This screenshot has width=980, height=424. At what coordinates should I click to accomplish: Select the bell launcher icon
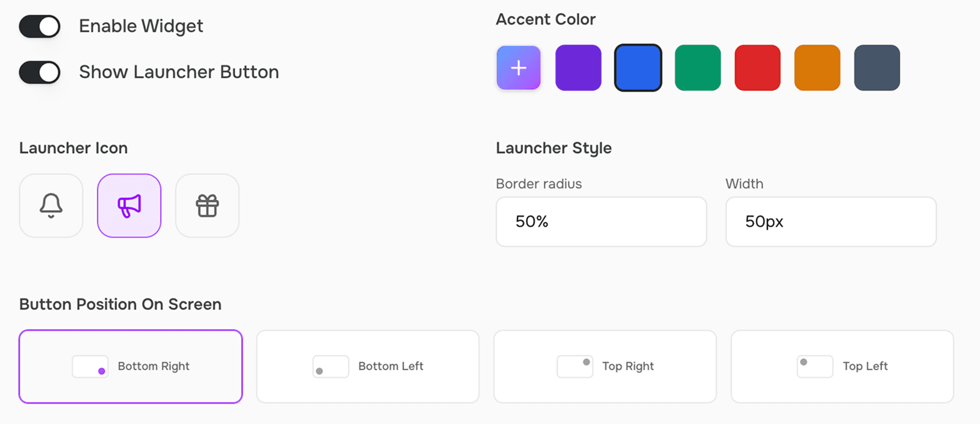click(x=51, y=205)
